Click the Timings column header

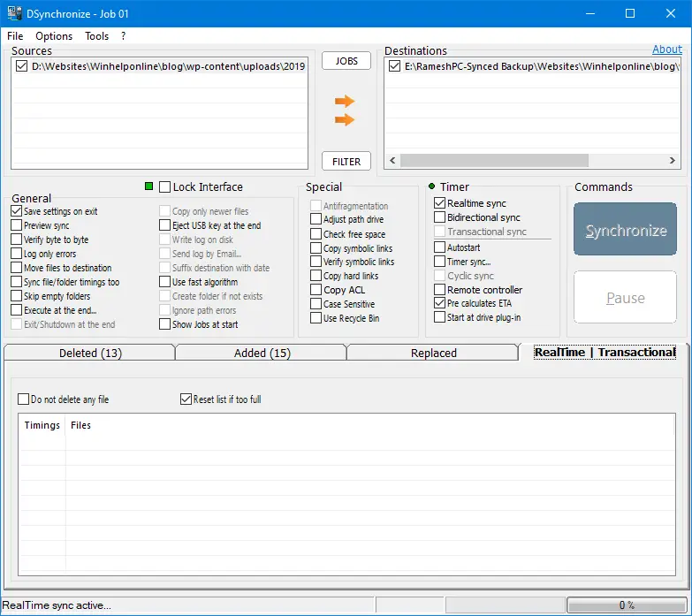coord(42,425)
